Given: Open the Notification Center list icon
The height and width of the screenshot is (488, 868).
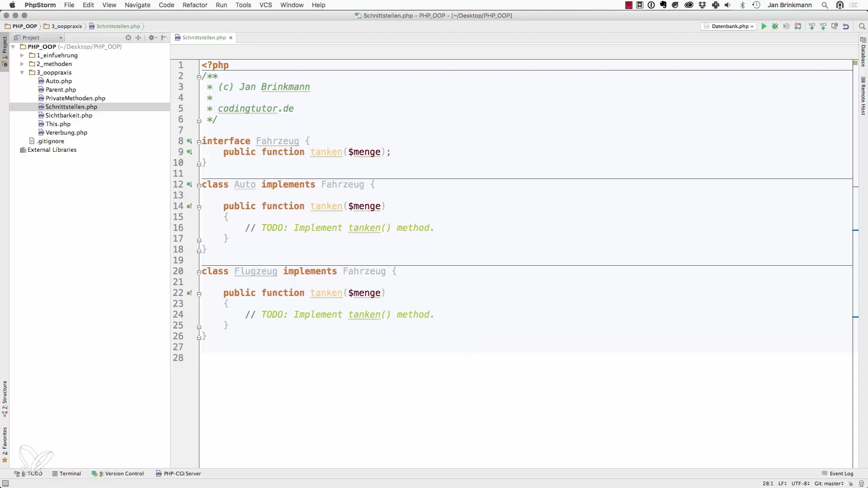Looking at the screenshot, I should [x=854, y=5].
